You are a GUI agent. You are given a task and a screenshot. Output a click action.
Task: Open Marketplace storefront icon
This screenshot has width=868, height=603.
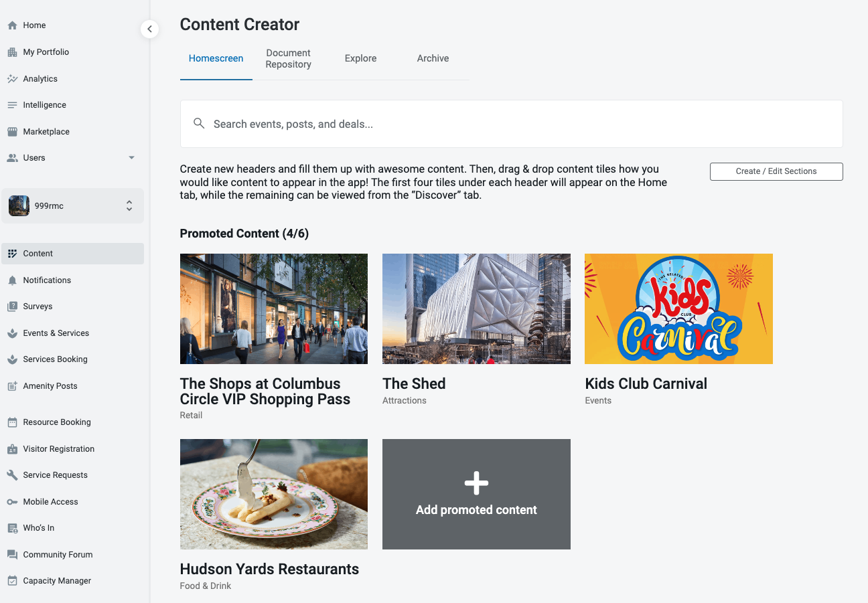tap(12, 132)
